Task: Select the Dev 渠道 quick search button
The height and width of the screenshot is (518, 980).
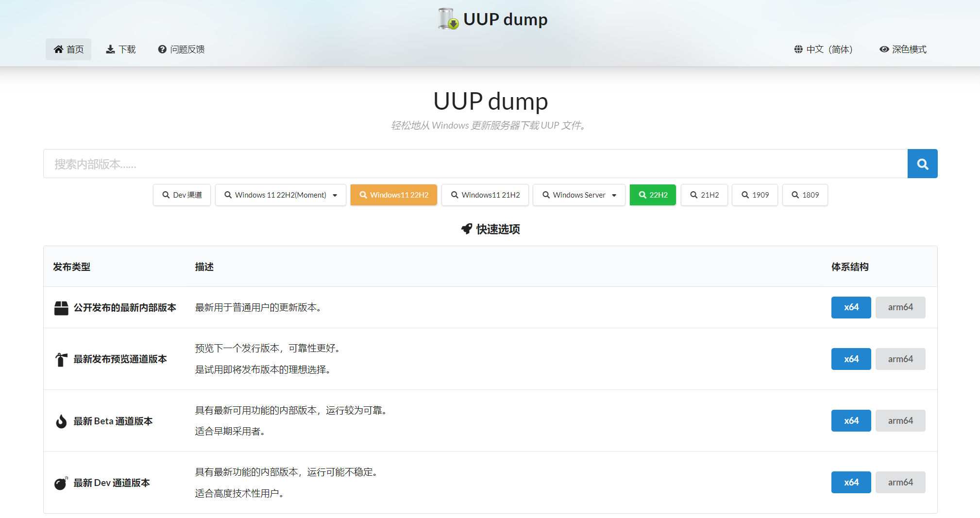Action: click(x=182, y=195)
